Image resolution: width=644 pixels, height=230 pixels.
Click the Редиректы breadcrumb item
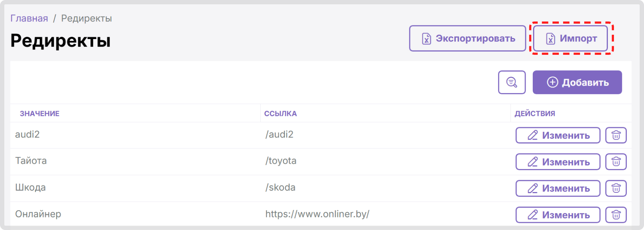coord(87,18)
